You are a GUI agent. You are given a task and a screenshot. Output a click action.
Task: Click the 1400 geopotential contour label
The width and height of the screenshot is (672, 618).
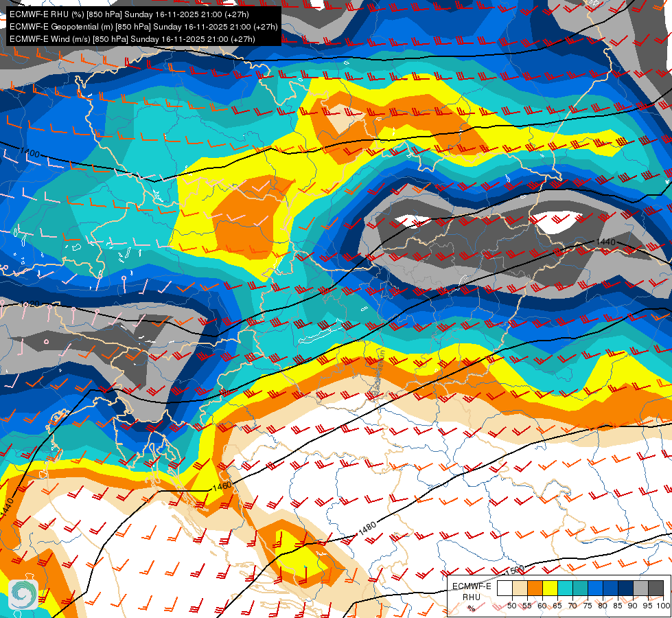pyautogui.click(x=30, y=152)
